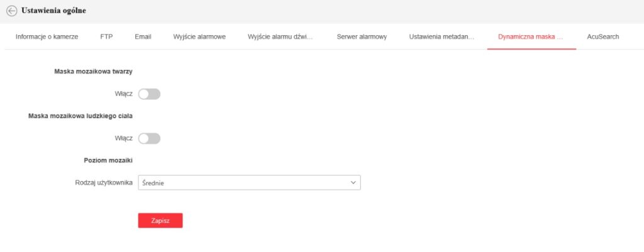The image size is (644, 252).
Task: Click the Maska mozaikowa ludzkiego ciała heading
Action: click(x=80, y=116)
